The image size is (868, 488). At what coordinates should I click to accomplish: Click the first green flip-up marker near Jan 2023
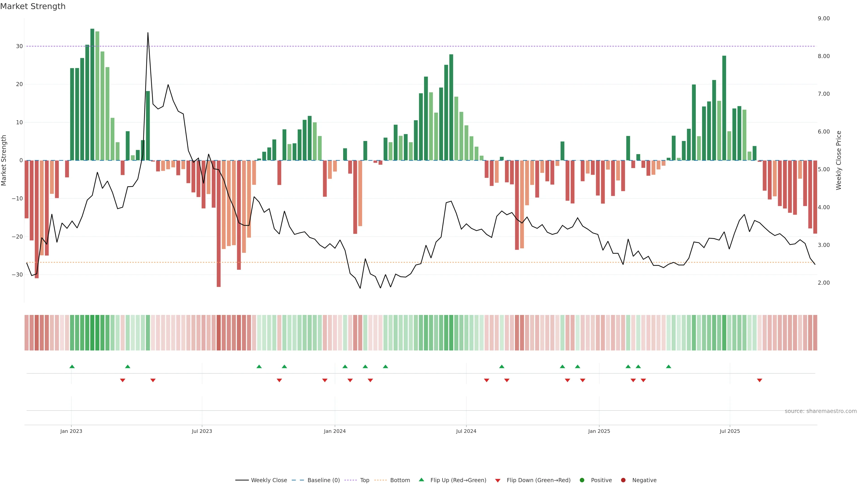coord(72,366)
